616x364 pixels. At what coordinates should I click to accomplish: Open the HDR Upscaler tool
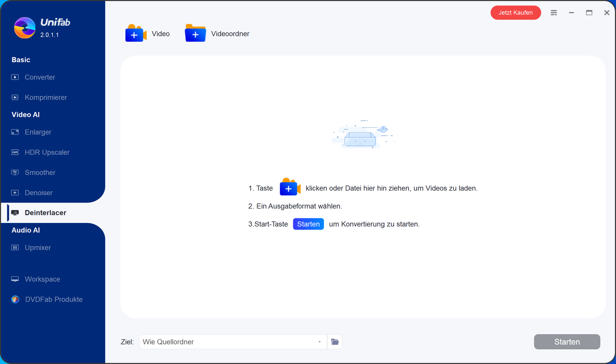48,152
